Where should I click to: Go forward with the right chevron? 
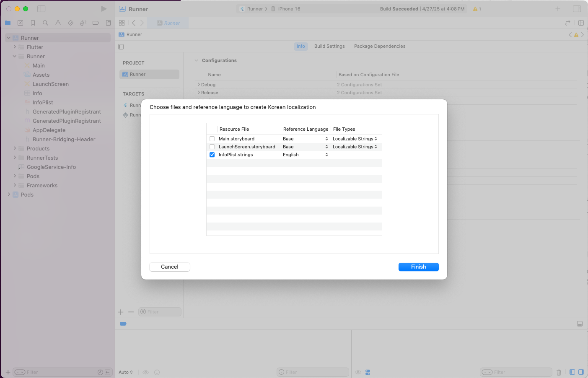(x=142, y=23)
